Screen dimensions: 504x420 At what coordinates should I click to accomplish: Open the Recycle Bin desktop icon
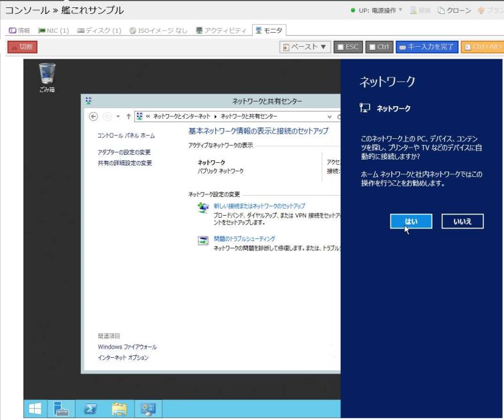coord(47,78)
